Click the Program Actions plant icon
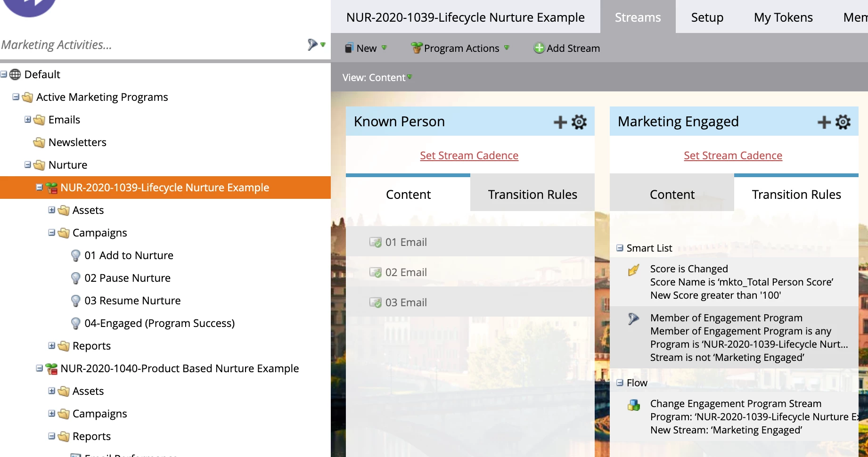This screenshot has width=868, height=457. 417,48
